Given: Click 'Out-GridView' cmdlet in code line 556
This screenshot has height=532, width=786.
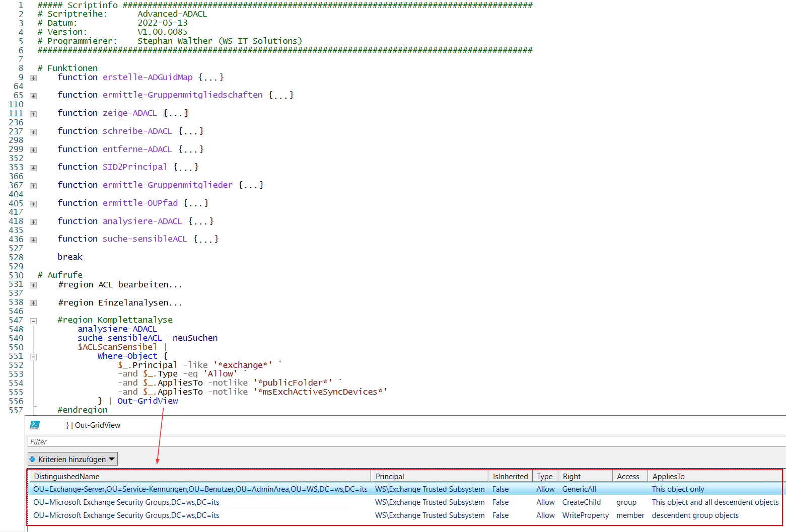Looking at the screenshot, I should tap(148, 401).
